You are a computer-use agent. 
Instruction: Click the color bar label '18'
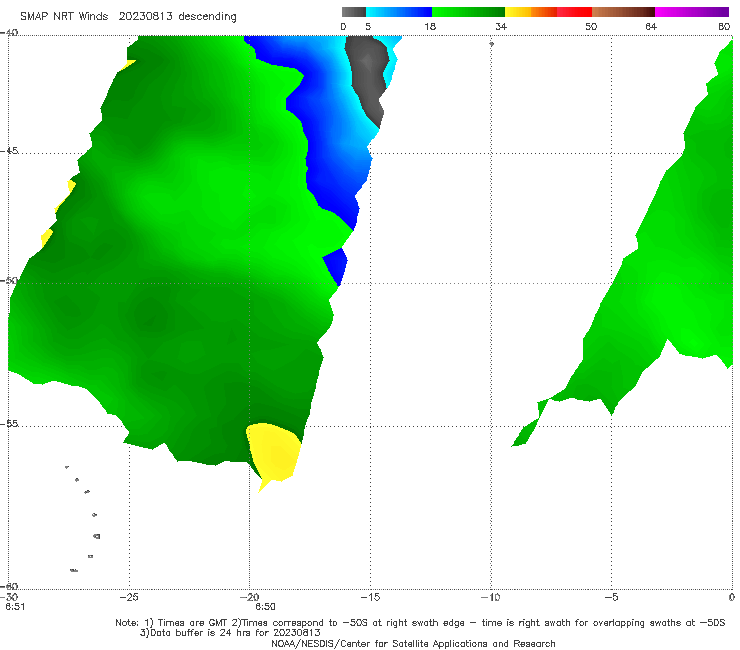(x=430, y=26)
